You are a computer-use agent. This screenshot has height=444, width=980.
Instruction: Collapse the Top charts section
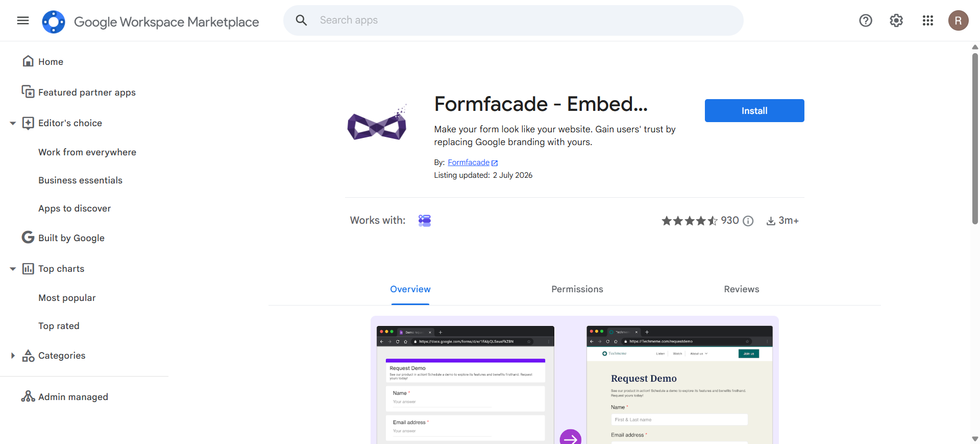pos(13,269)
